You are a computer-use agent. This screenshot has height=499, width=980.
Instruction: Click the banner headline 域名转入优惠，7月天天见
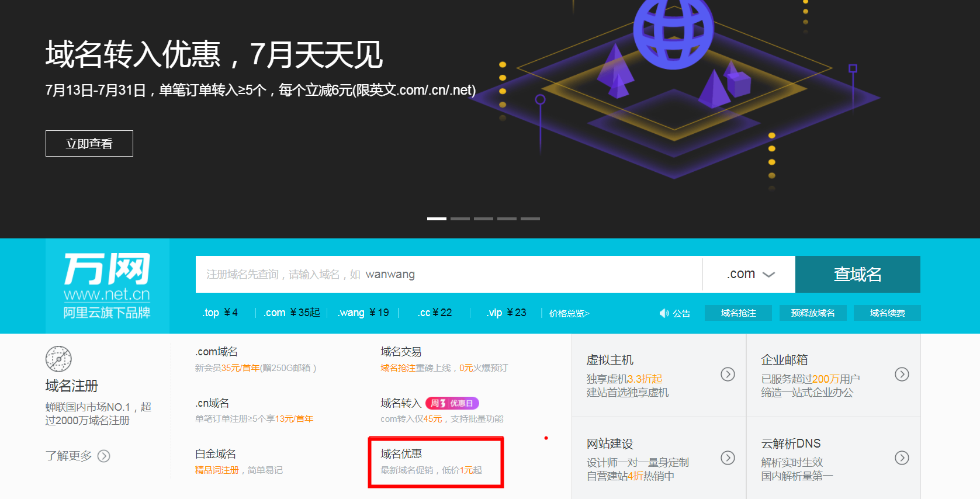214,54
